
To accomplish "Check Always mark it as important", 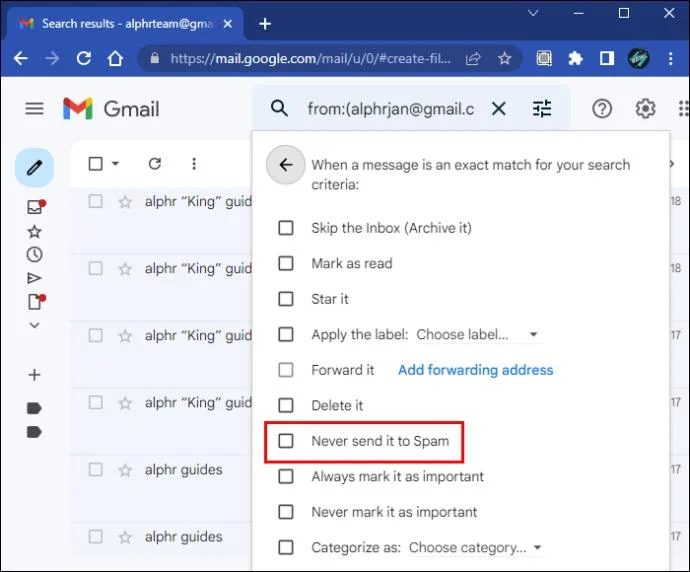I will [286, 476].
